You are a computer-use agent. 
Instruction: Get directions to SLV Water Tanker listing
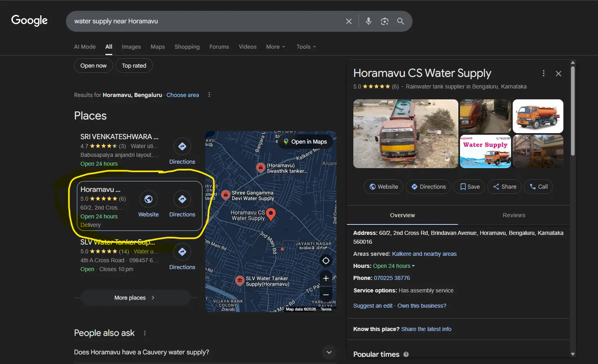(x=182, y=257)
